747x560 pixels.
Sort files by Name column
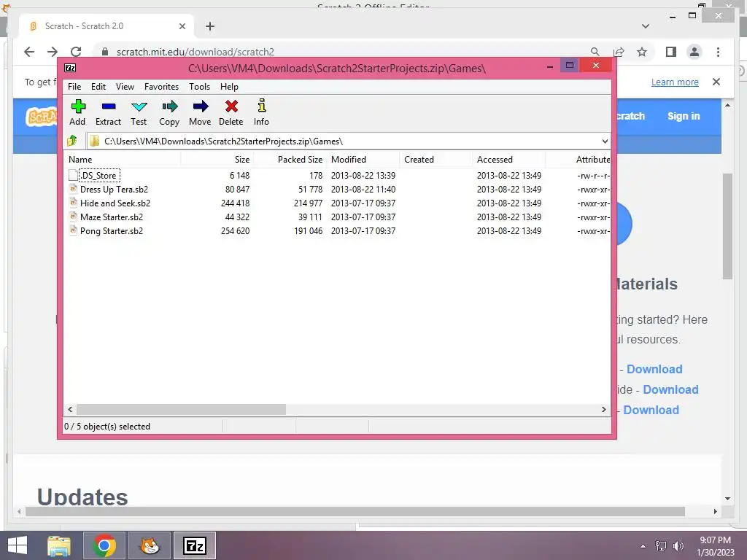(x=122, y=160)
